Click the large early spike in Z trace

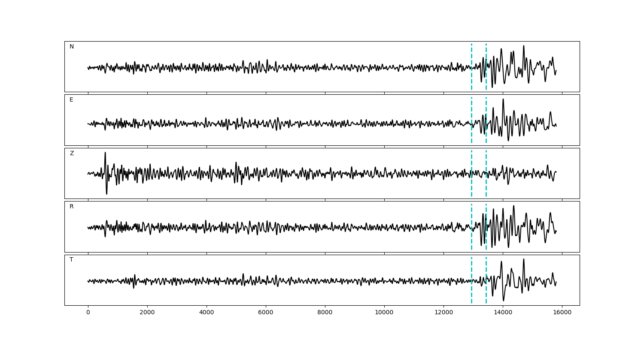(105, 153)
